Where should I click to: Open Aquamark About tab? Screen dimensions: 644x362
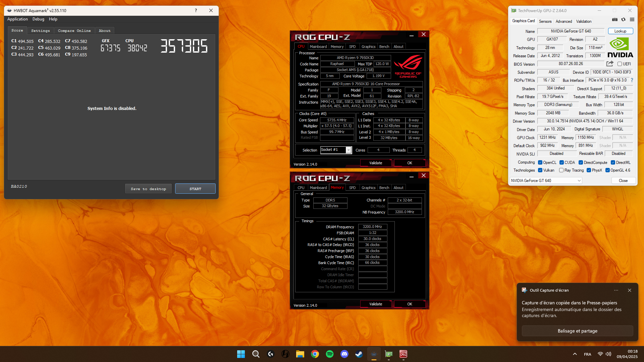click(105, 31)
